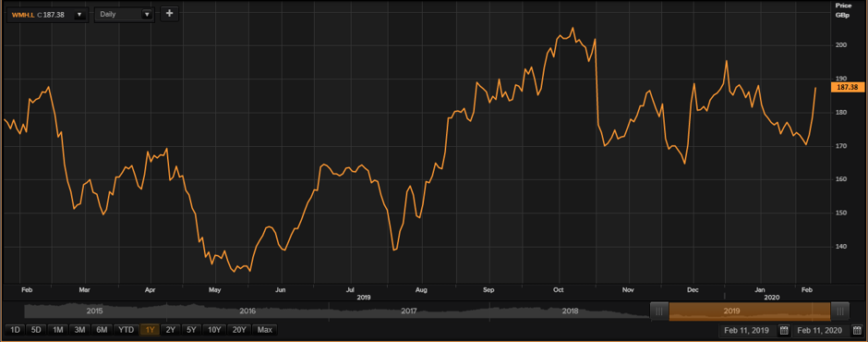
Task: Click the Oct label on the x-axis
Action: (559, 289)
